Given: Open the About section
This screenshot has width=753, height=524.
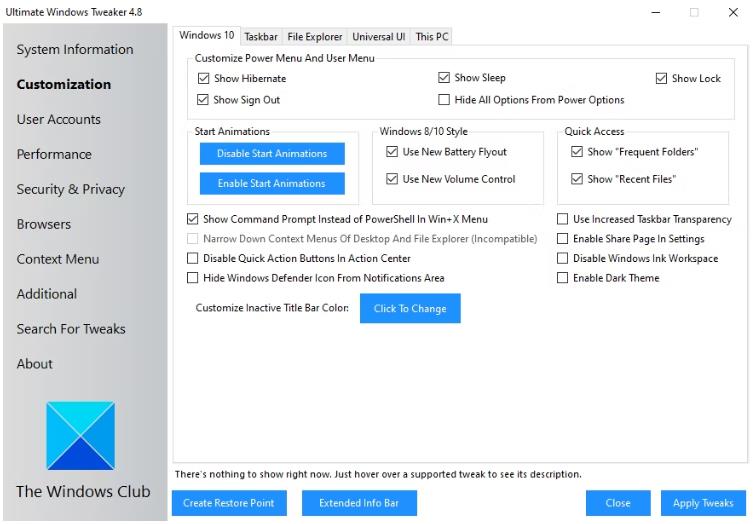Looking at the screenshot, I should 35,364.
